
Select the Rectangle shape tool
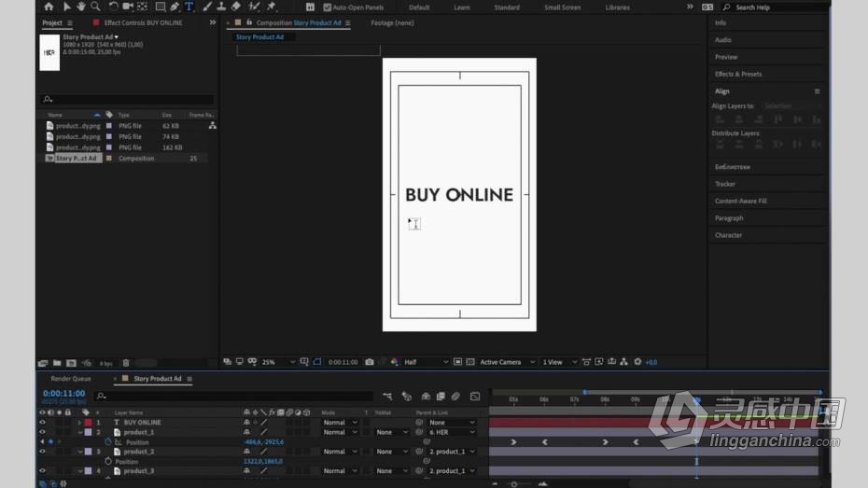click(x=160, y=7)
